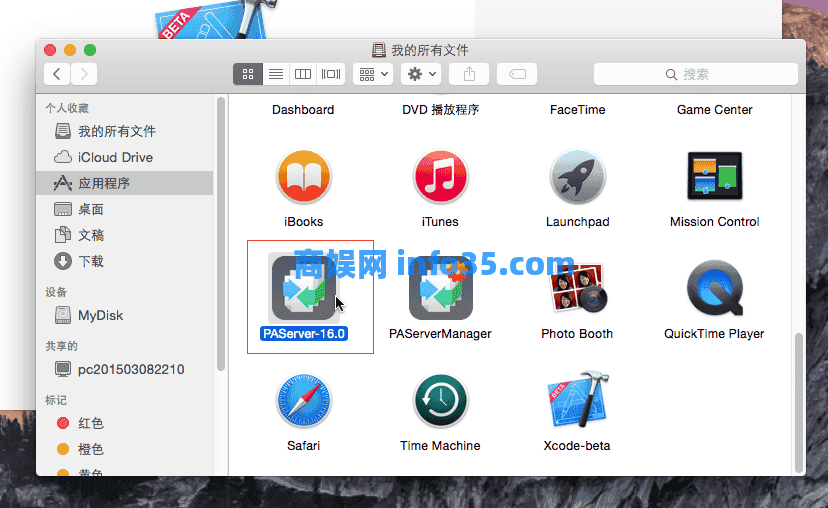The height and width of the screenshot is (508, 828).
Task: Click the DVD 播放程序 label
Action: click(x=440, y=110)
